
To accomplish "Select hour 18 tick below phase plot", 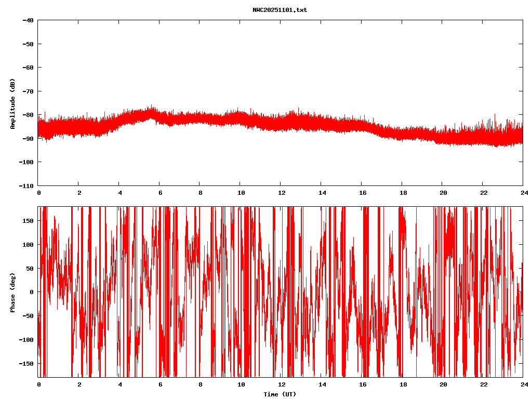I will pos(402,384).
